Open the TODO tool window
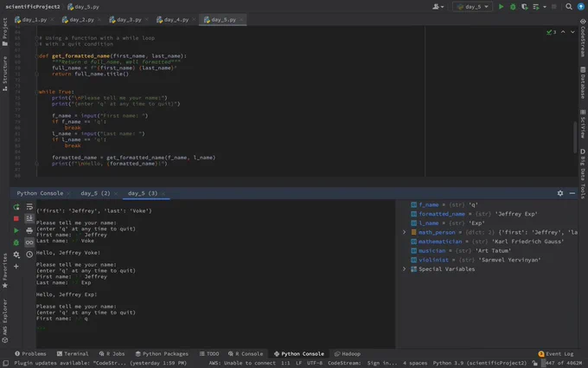This screenshot has width=588, height=368. pyautogui.click(x=209, y=354)
